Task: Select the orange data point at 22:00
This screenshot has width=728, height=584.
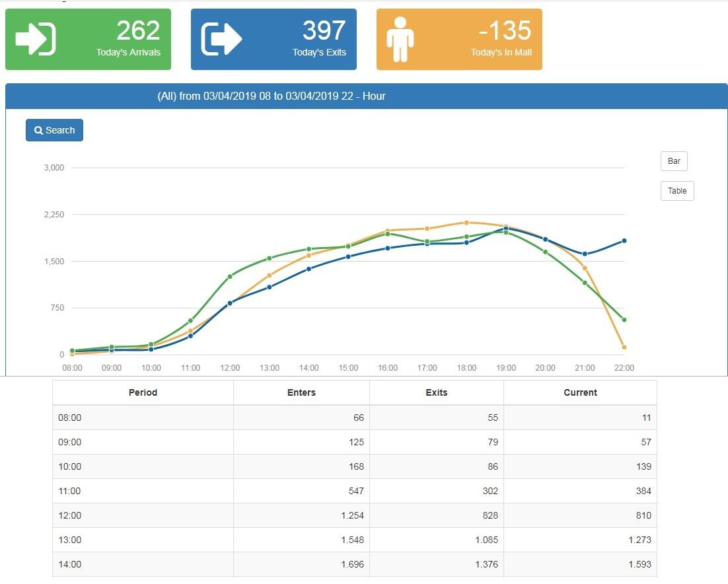Action: 624,347
